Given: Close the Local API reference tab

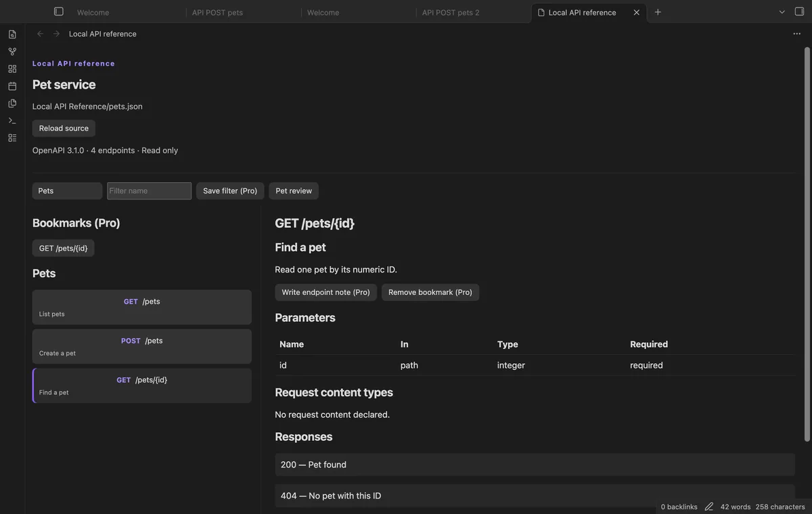Looking at the screenshot, I should [x=637, y=12].
